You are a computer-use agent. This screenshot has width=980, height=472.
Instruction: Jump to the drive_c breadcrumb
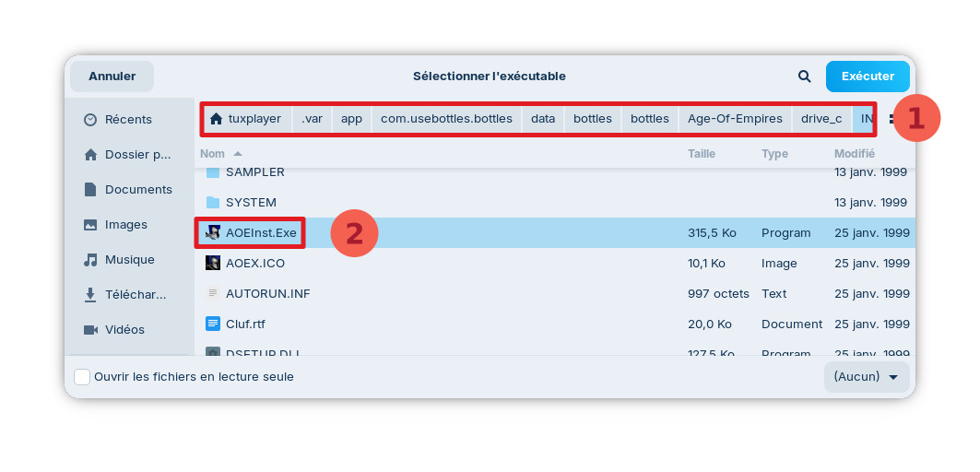821,119
